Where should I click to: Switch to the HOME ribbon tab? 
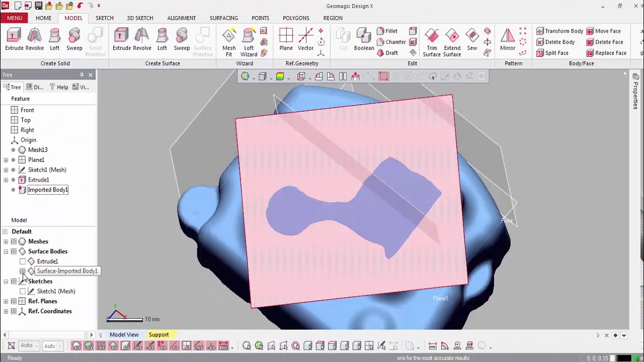tap(43, 18)
